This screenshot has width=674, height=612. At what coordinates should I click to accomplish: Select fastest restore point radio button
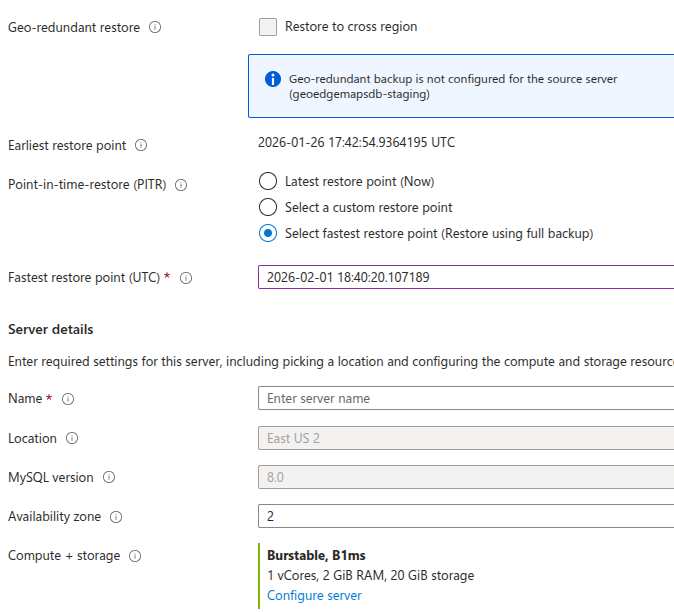268,233
